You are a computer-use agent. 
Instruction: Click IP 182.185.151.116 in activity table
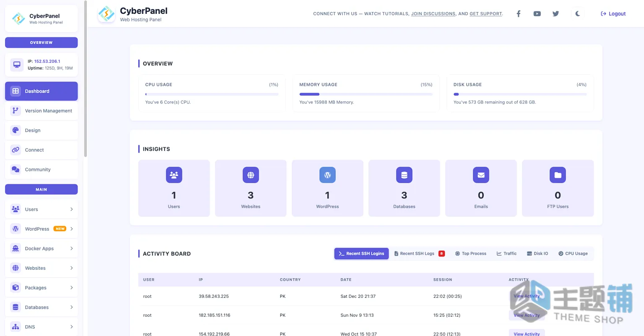pyautogui.click(x=215, y=315)
